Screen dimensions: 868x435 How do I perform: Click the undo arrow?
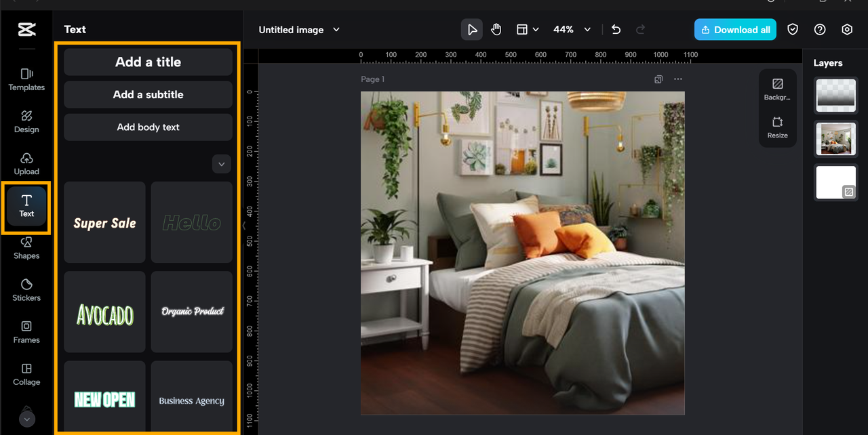616,30
